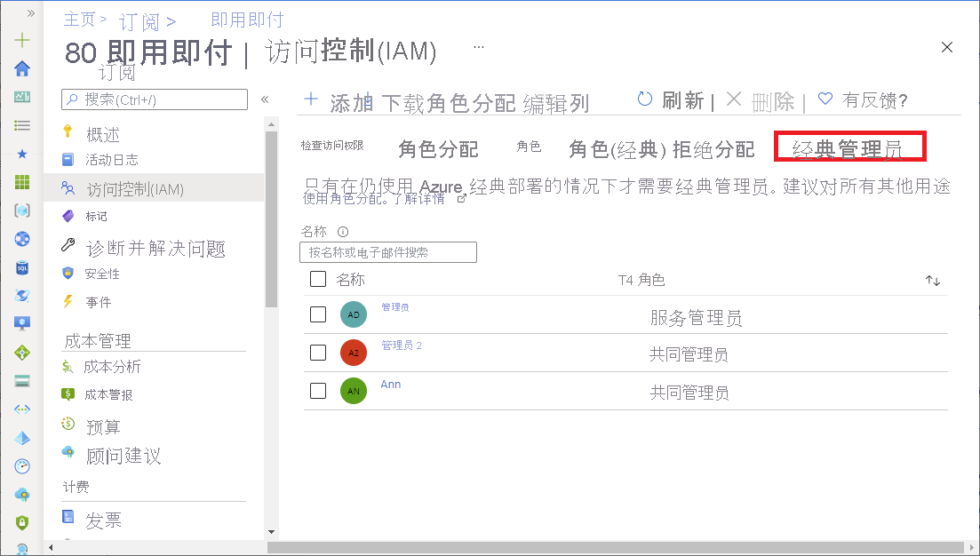Switch to 拒绝分配 tab
Screen dimensions: 980x556
click(x=713, y=148)
